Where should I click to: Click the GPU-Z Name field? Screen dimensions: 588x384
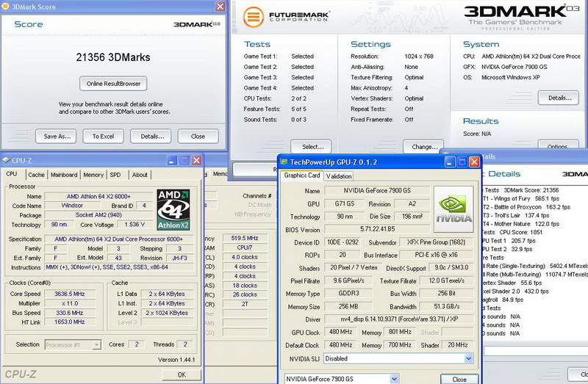[377, 190]
